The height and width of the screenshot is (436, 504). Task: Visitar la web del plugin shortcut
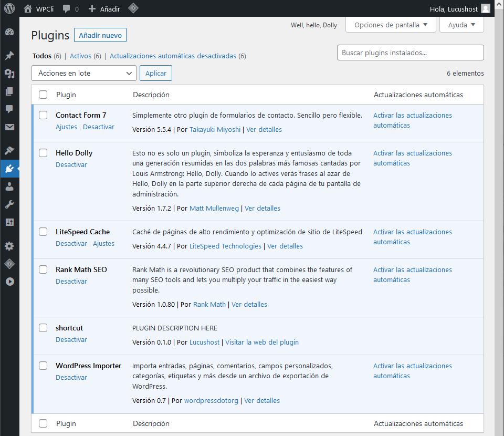(261, 342)
